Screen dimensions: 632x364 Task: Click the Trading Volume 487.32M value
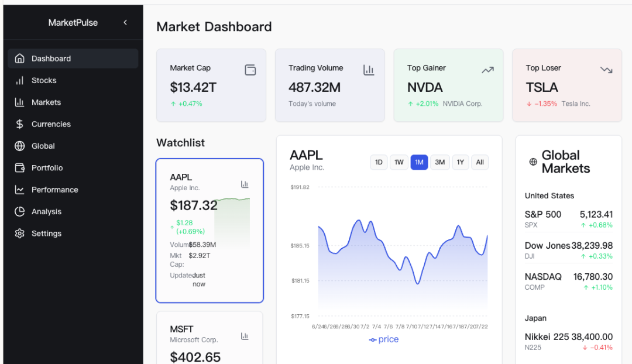(314, 87)
